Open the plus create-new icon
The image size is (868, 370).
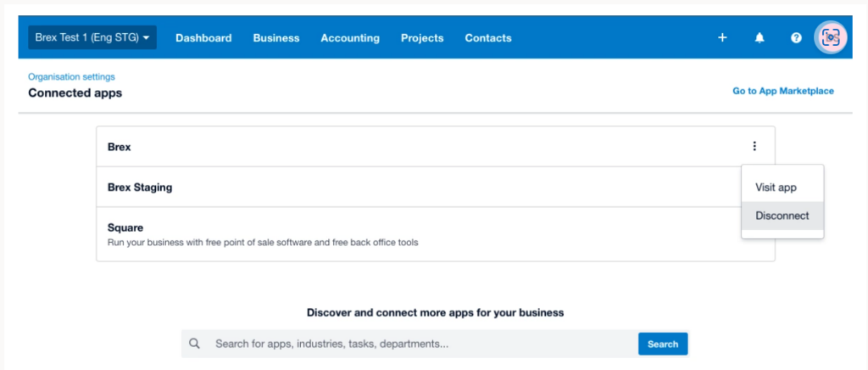(x=722, y=37)
